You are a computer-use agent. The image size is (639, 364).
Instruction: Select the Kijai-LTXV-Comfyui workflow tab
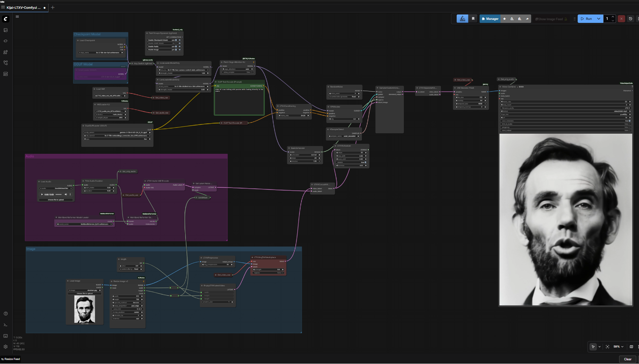pyautogui.click(x=24, y=7)
